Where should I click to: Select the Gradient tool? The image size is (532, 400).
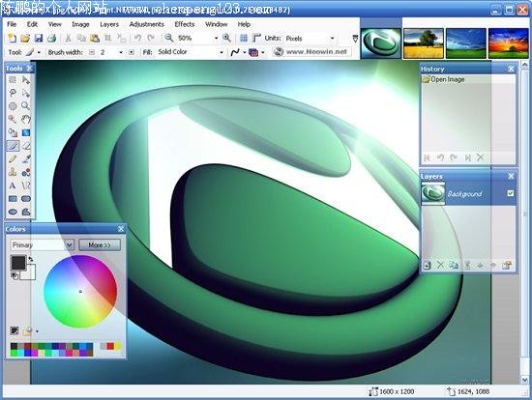(x=26, y=132)
